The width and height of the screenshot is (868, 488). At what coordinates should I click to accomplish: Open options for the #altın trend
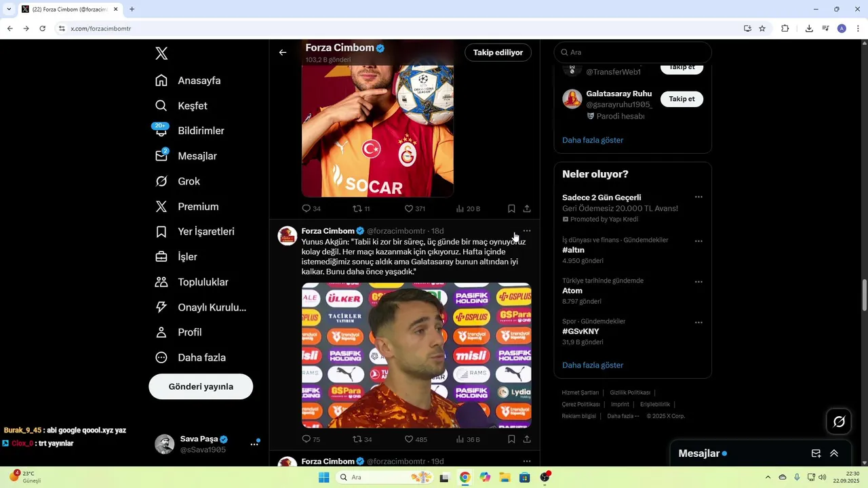point(698,241)
